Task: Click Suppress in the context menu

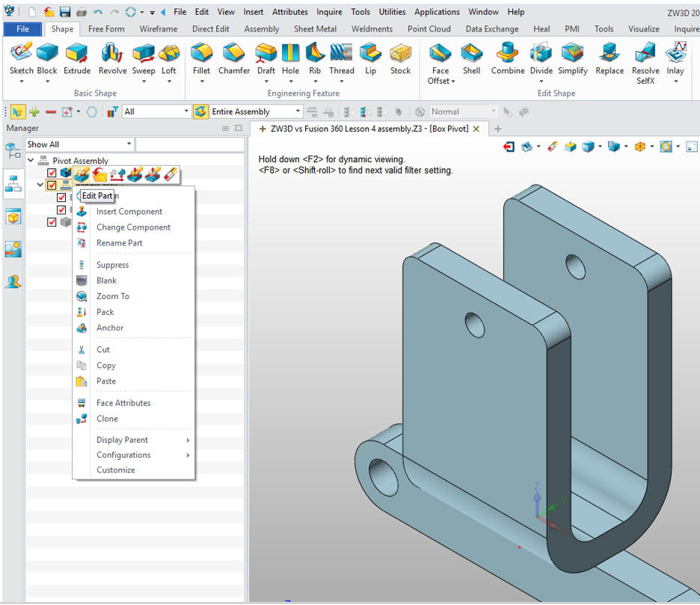Action: tap(112, 265)
